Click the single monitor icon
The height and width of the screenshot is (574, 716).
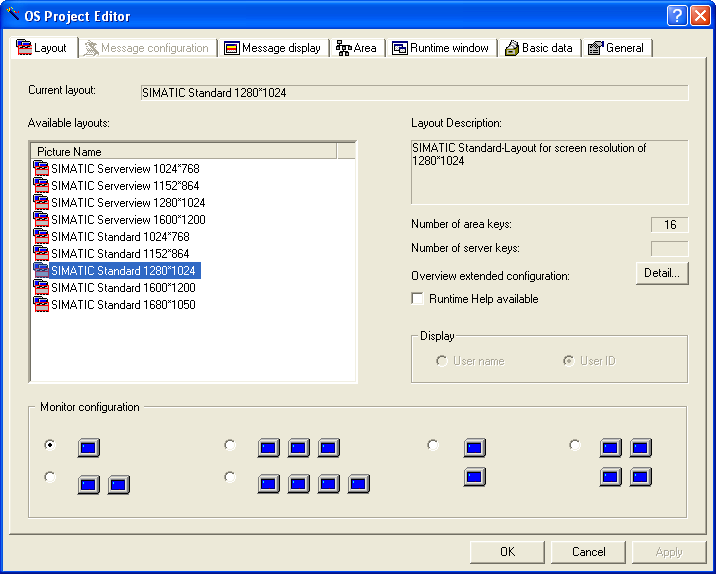click(89, 448)
